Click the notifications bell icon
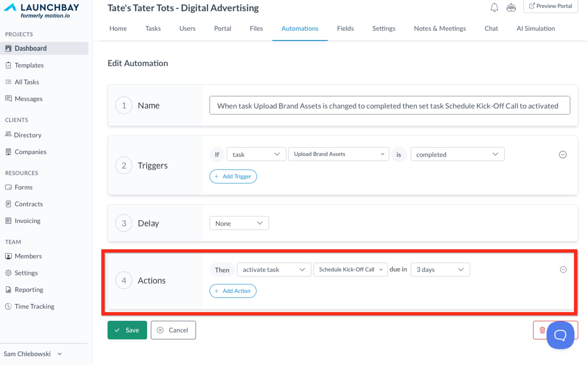 [494, 7]
